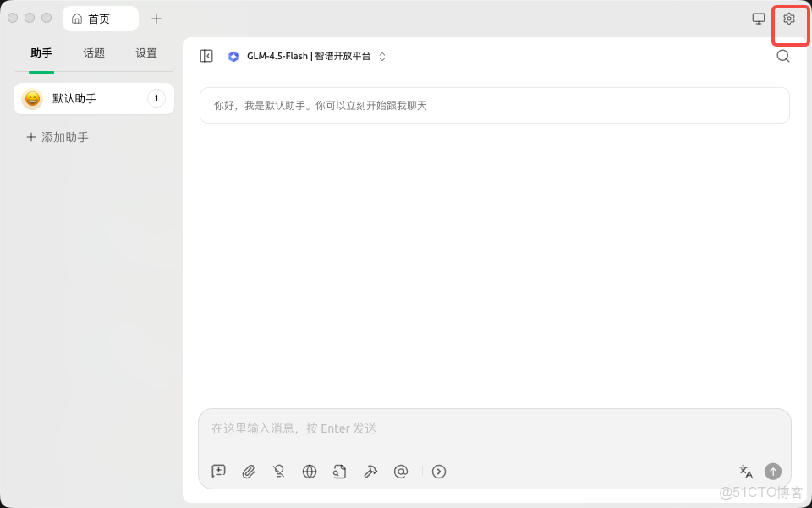Toggle the thinking mode icon in the toolbar

(x=279, y=472)
